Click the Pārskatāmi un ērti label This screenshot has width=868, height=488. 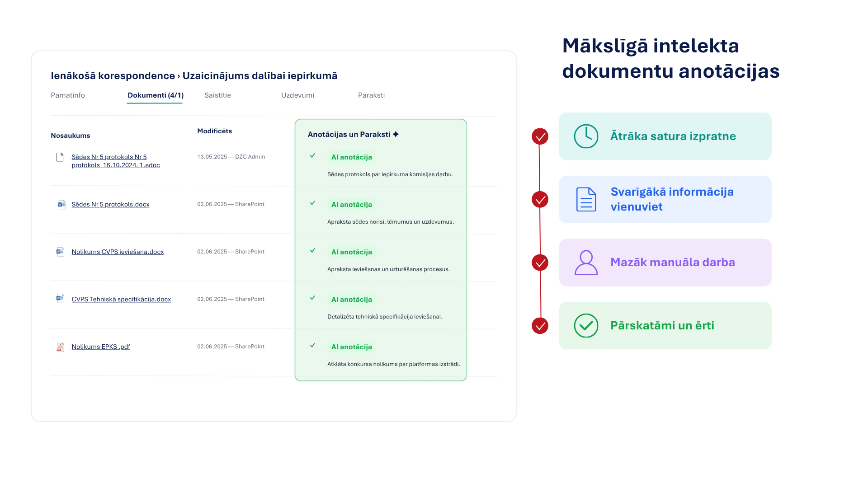(x=662, y=326)
